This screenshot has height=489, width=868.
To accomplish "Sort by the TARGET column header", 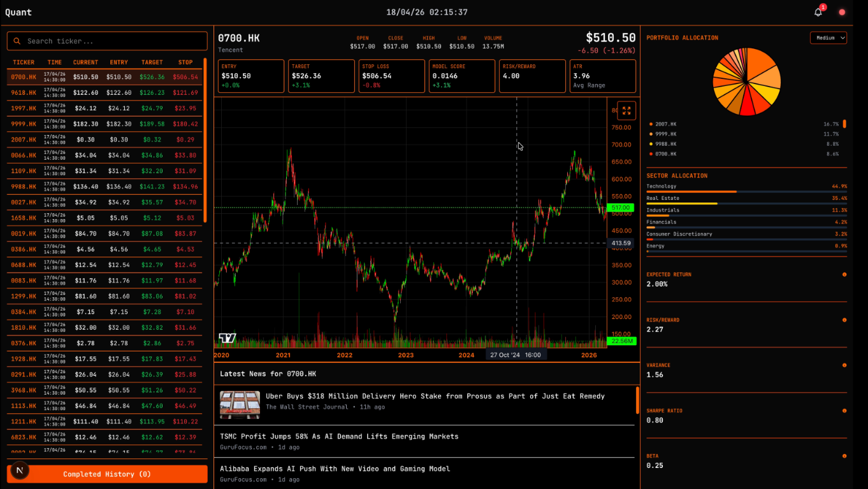I will tap(152, 62).
